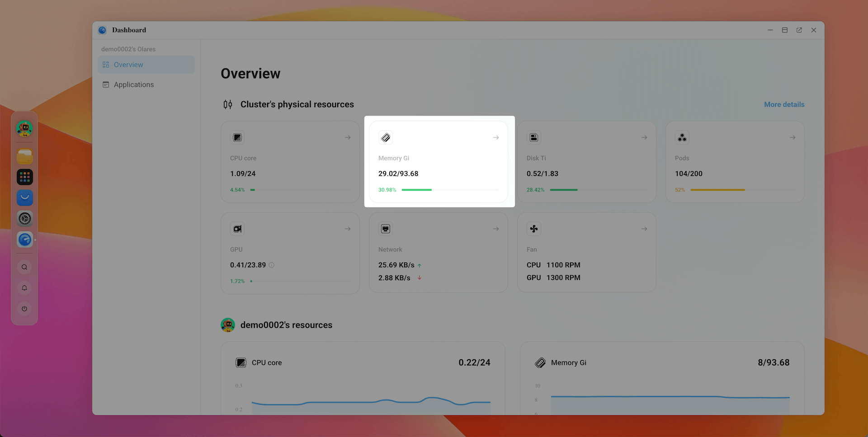Image resolution: width=868 pixels, height=437 pixels.
Task: Open the Settings app in the dock
Action: pyautogui.click(x=24, y=219)
